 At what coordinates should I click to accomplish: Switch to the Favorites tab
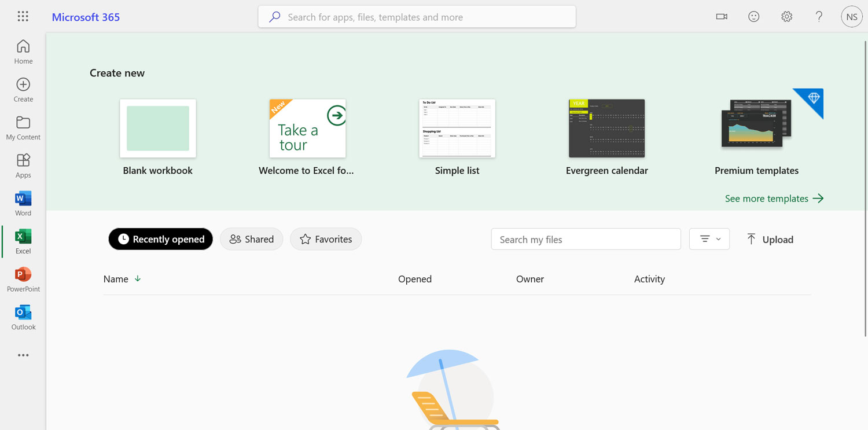click(326, 239)
